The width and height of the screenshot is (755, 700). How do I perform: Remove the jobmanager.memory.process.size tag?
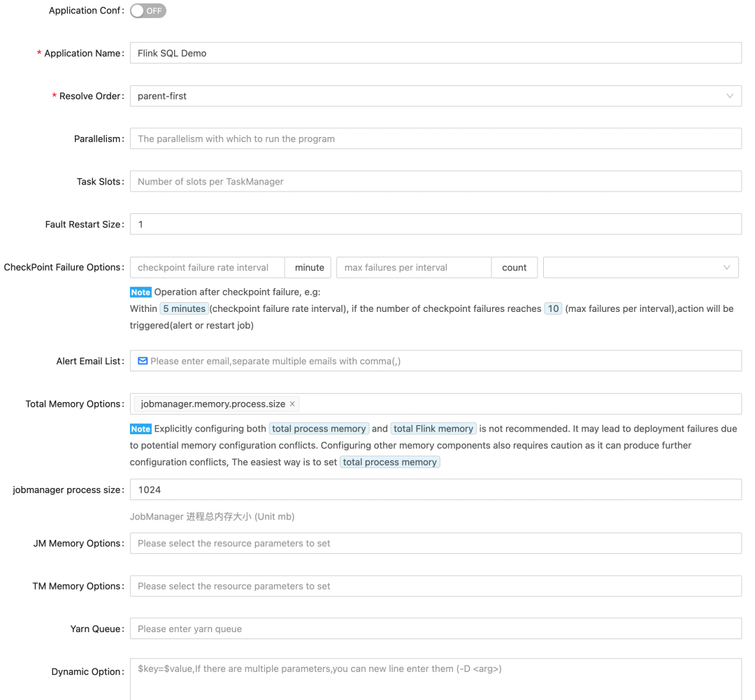[292, 404]
